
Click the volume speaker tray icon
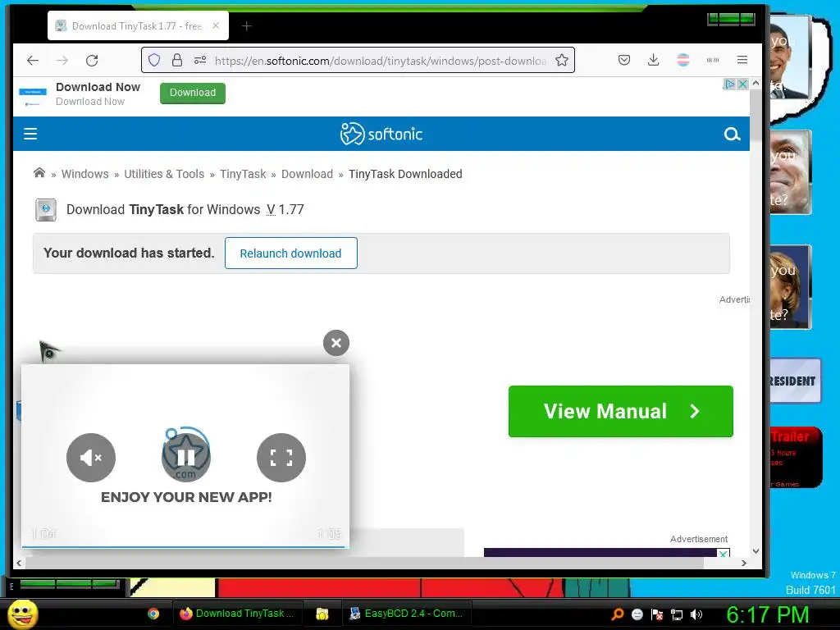[x=696, y=614]
